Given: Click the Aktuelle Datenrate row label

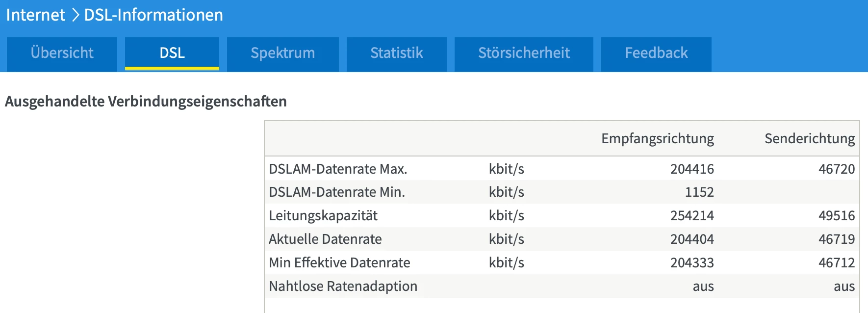Looking at the screenshot, I should pos(325,239).
